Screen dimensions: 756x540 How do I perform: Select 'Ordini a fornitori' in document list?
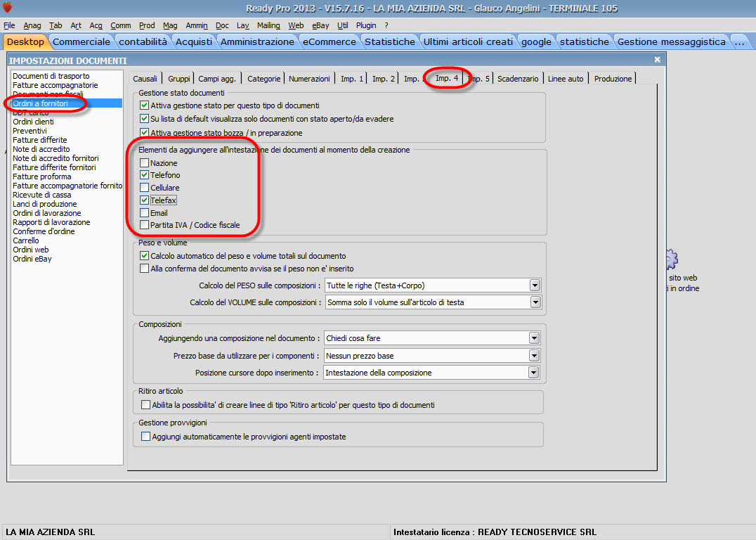[x=67, y=103]
